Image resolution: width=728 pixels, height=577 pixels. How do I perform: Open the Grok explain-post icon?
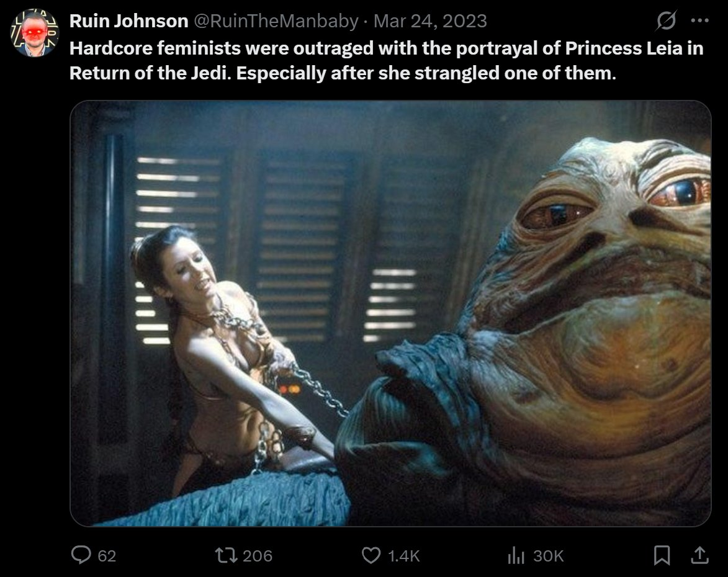(x=667, y=21)
